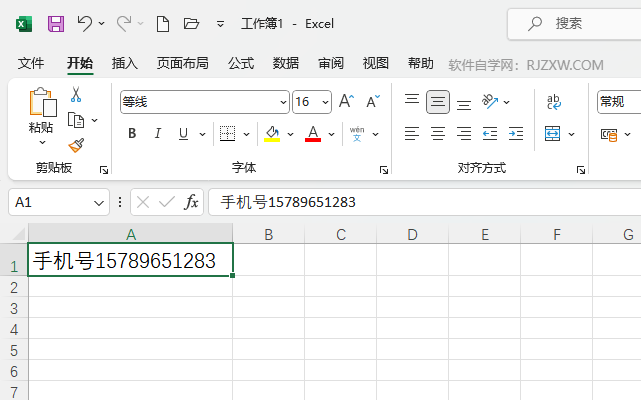
Task: Apply the red font color swatch
Action: pos(313,134)
